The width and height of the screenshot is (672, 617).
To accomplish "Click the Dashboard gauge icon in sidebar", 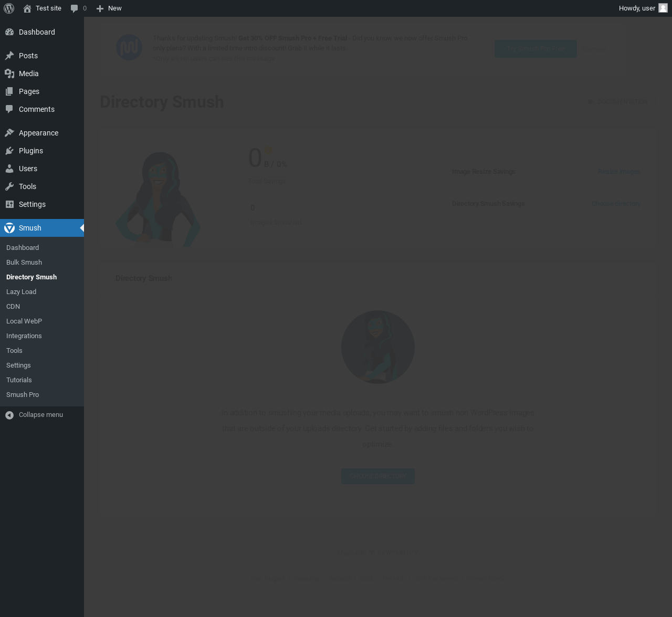I will coord(9,32).
